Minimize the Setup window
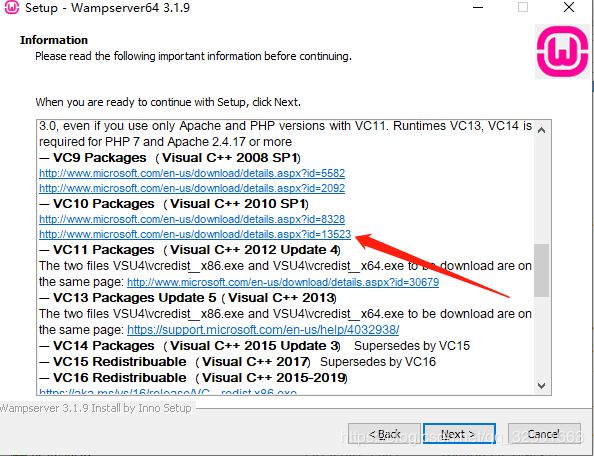 [478, 7]
